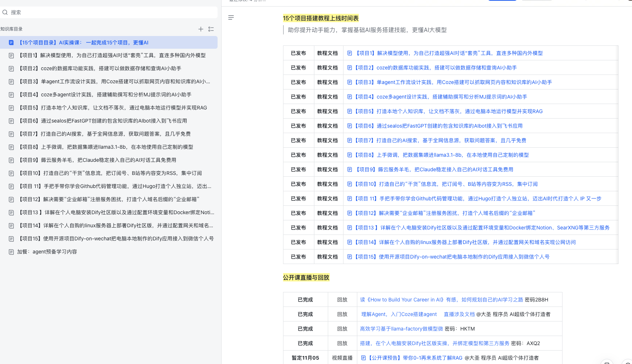This screenshot has height=364, width=632.
Task: Open the document outline icon
Action: click(231, 17)
